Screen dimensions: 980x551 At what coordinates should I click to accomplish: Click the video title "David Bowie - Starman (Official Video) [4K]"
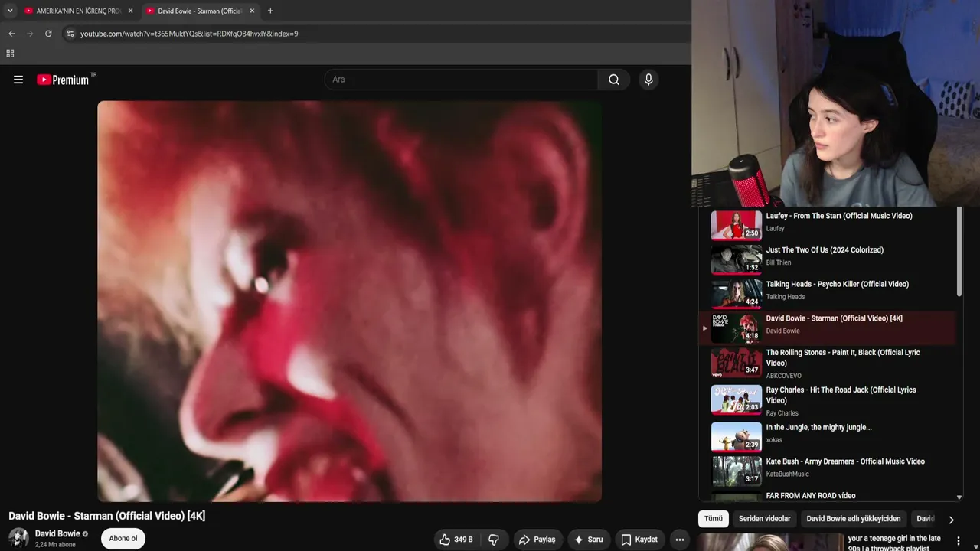[107, 516]
